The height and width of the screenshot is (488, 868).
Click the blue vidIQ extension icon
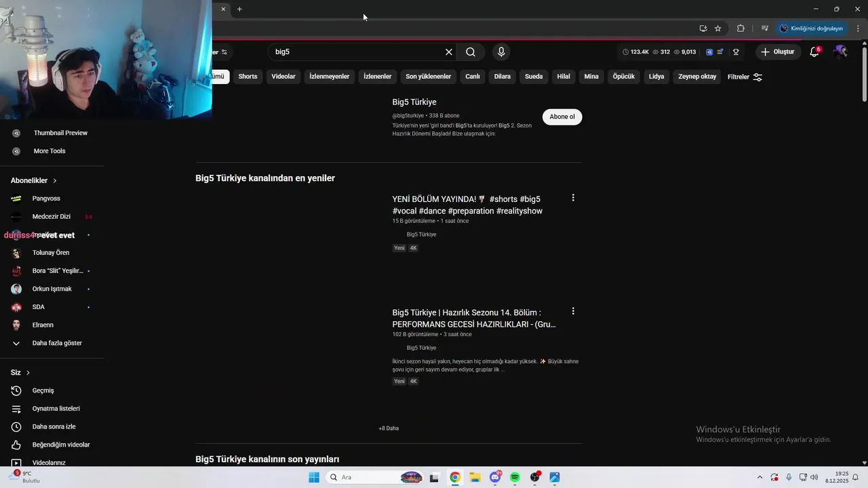[x=709, y=52]
